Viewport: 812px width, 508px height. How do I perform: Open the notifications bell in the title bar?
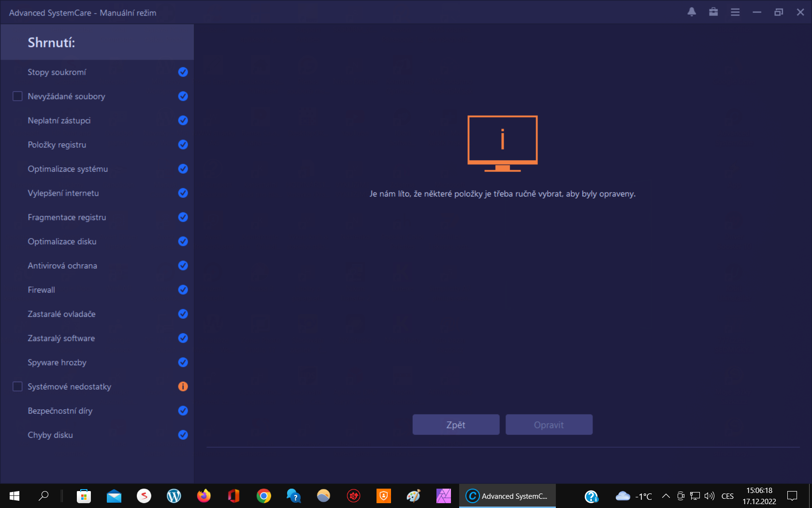pyautogui.click(x=692, y=12)
